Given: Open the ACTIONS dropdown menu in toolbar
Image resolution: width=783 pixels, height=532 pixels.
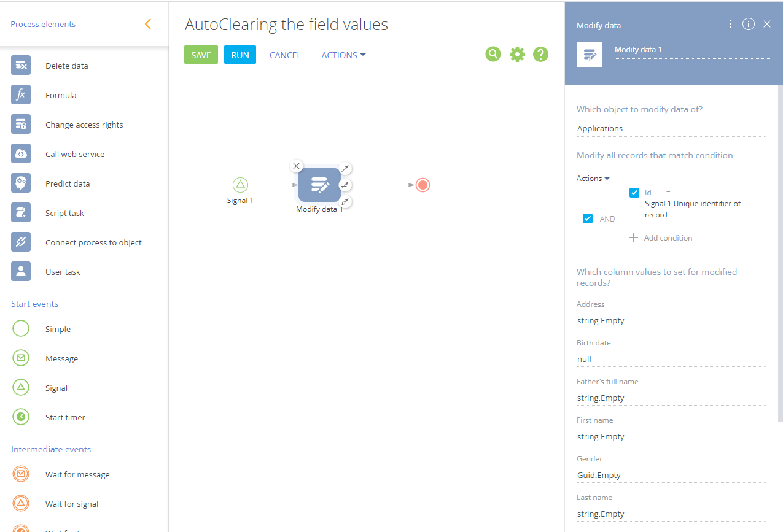Looking at the screenshot, I should click(x=343, y=55).
